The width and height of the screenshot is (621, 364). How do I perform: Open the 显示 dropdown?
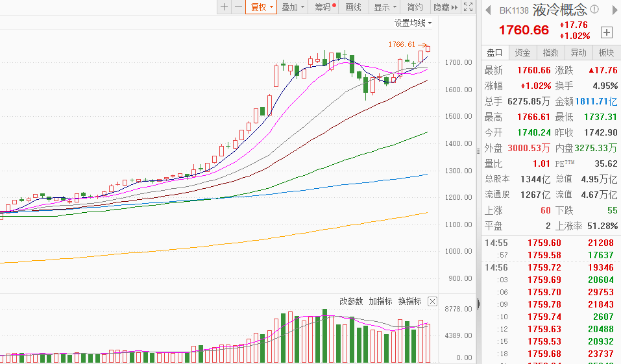click(x=385, y=7)
